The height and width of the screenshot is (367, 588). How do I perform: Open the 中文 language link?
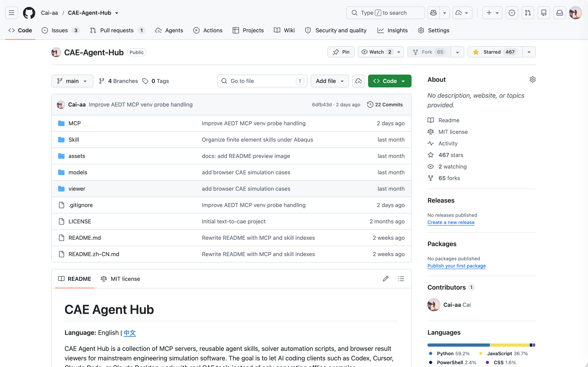coord(130,332)
